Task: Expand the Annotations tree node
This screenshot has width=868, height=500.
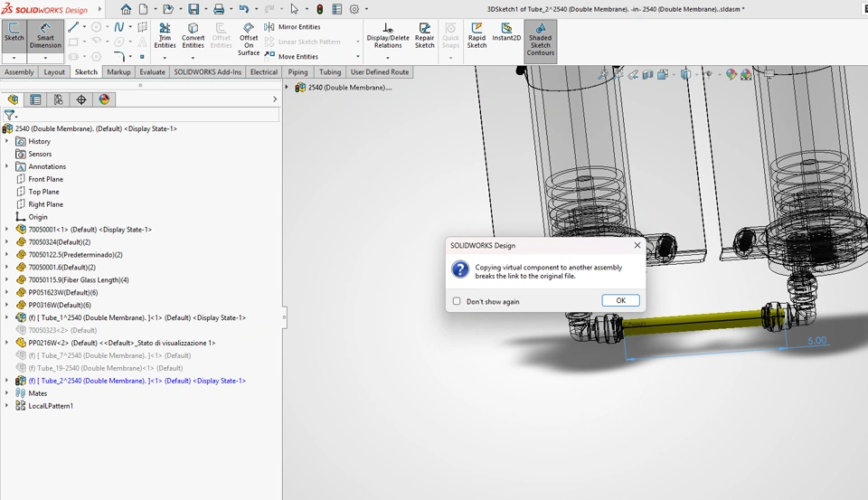Action: pos(6,166)
